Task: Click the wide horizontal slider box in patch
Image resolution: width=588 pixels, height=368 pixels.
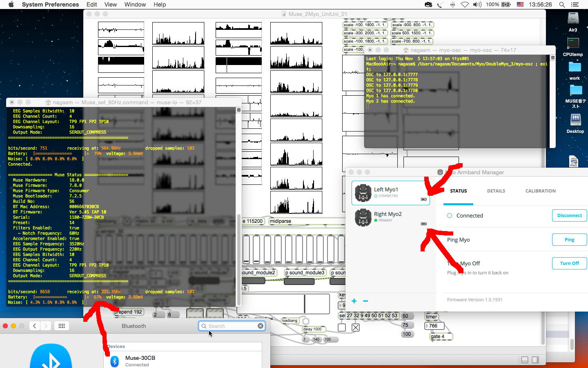Action: coord(284,304)
